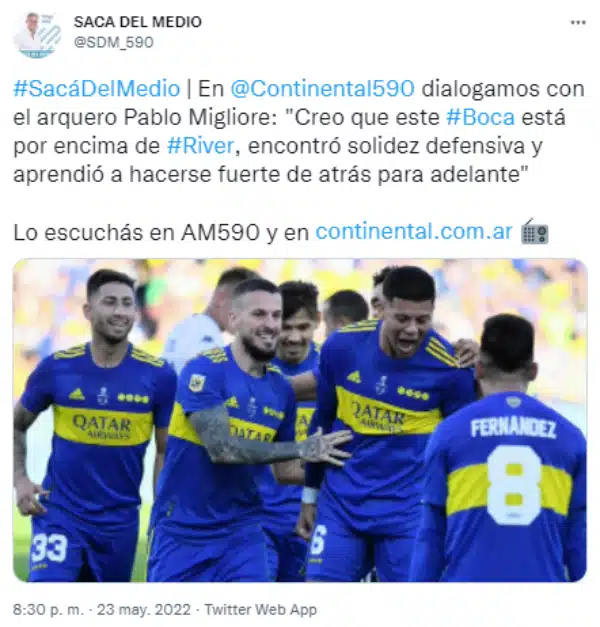Open the Boca players celebration photo
This screenshot has height=627, width=600.
click(300, 420)
